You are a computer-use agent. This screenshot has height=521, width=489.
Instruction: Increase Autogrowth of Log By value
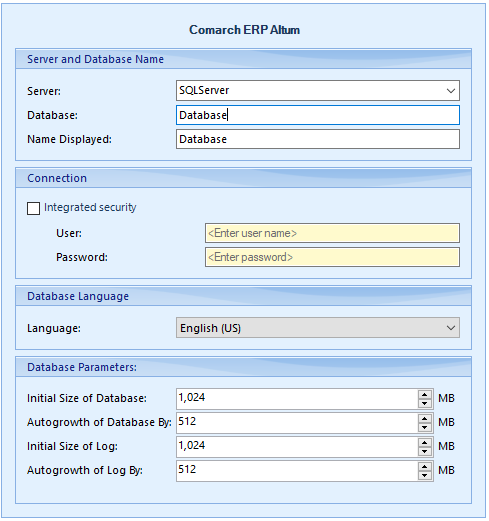coord(424,467)
